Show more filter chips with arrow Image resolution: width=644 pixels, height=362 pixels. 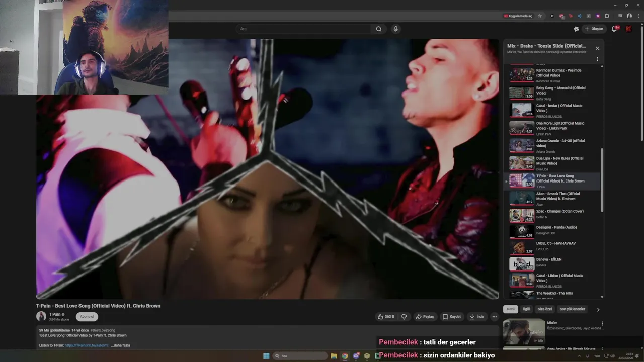(598, 310)
